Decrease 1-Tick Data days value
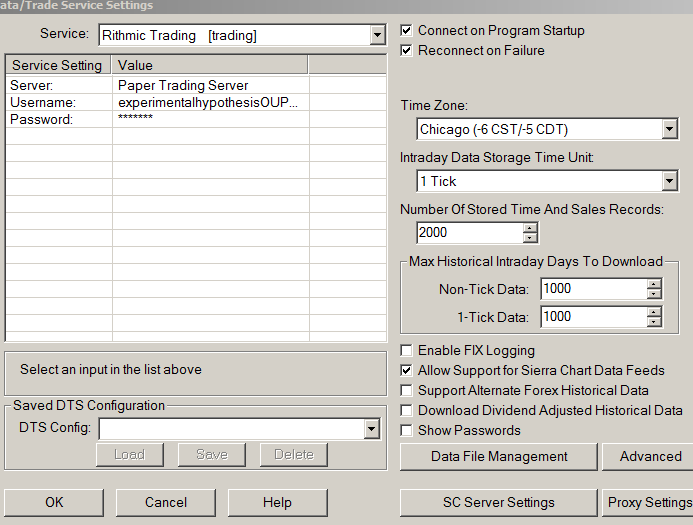This screenshot has width=693, height=525. (654, 322)
